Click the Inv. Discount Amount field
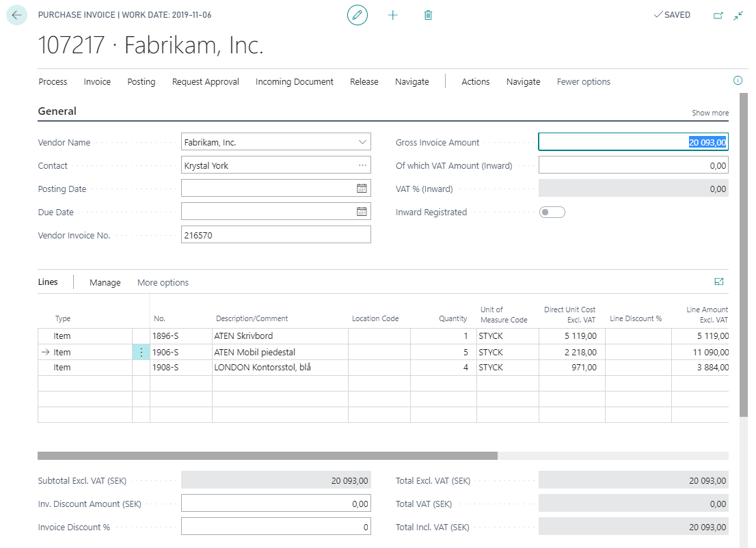 coord(275,504)
